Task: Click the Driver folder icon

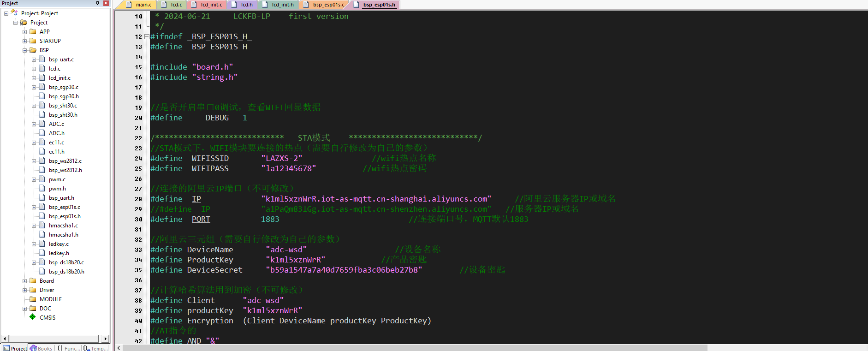Action: [x=33, y=290]
